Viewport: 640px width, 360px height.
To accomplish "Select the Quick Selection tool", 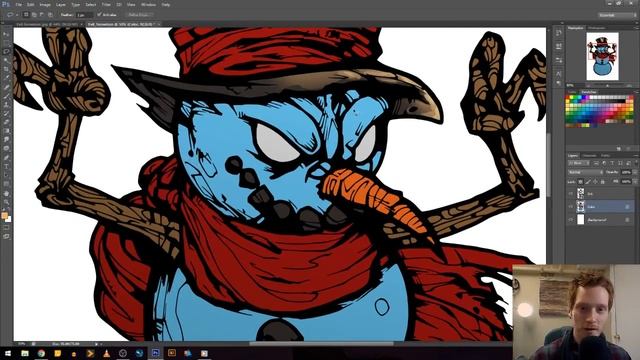I will pos(6,60).
